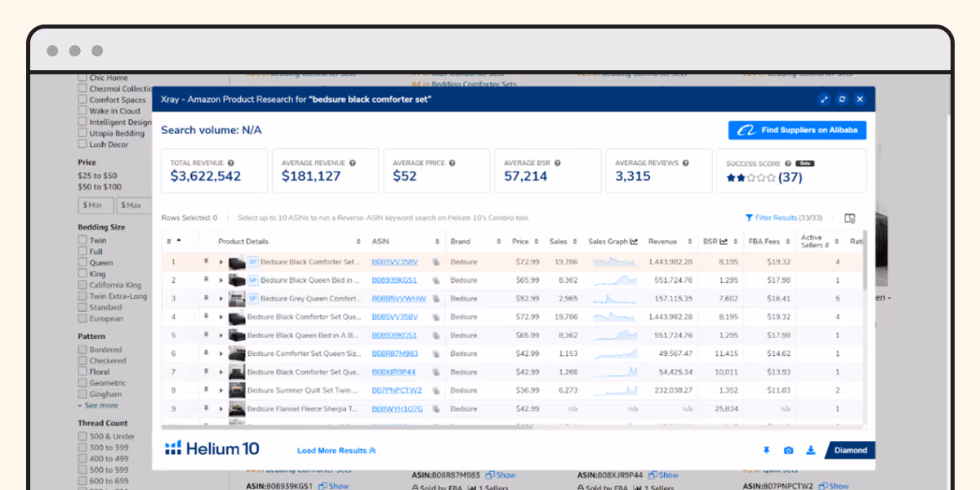Copy ASIN B07PNPCTW2 in row 8
The height and width of the screenshot is (490, 980).
[436, 390]
